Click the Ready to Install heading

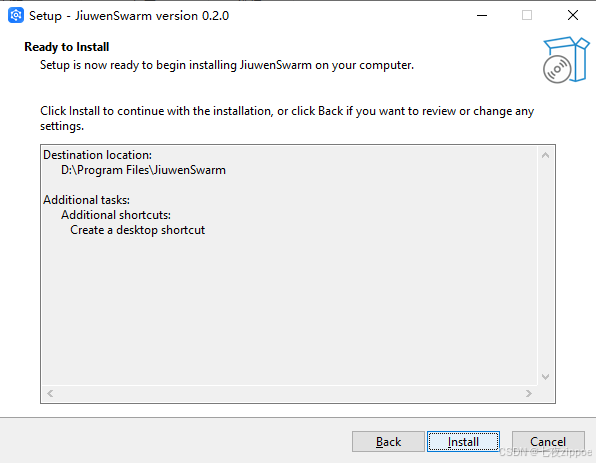point(67,47)
